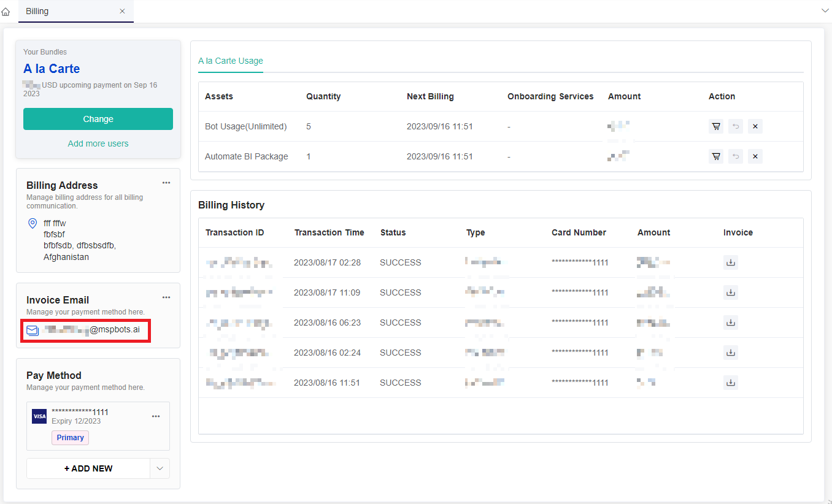Screen dimensions: 832x504
Task: Open the options menu for Invoice Email
Action: coord(166,297)
